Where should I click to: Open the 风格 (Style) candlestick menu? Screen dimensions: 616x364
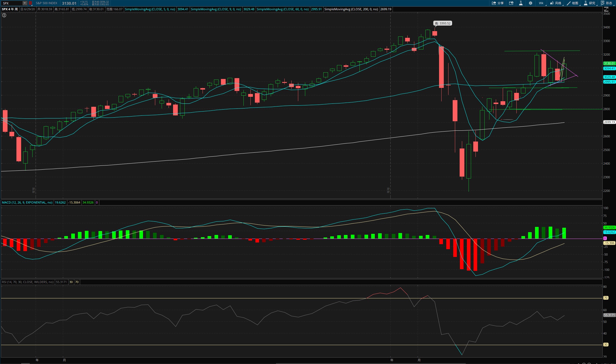click(x=556, y=3)
